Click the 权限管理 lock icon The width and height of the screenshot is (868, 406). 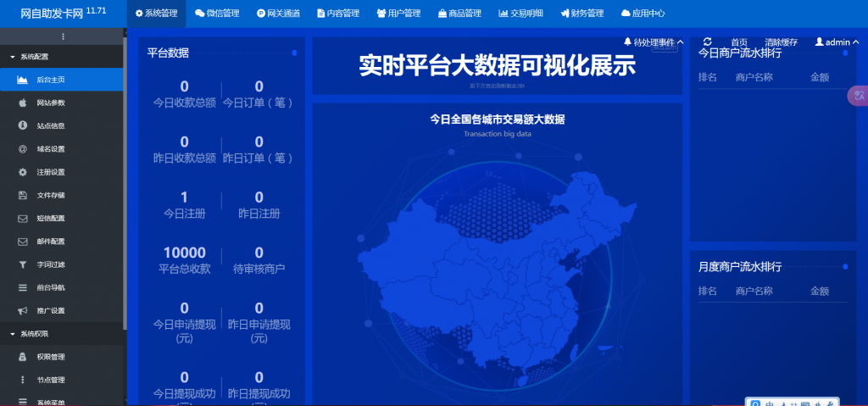tap(23, 357)
